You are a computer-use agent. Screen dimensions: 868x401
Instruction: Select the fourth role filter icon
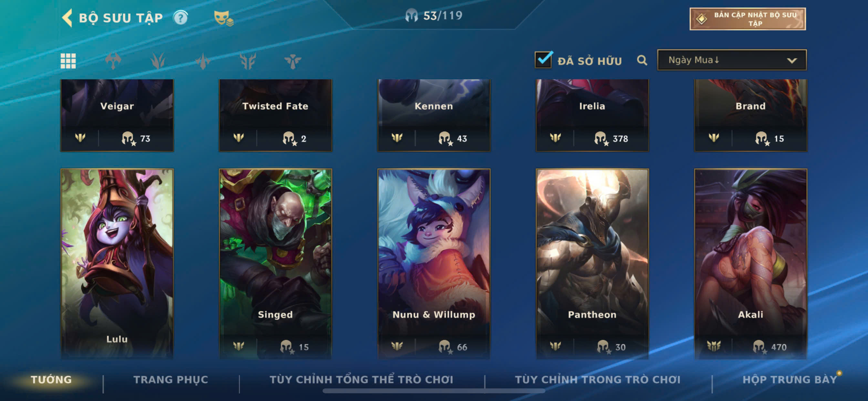[x=248, y=61]
